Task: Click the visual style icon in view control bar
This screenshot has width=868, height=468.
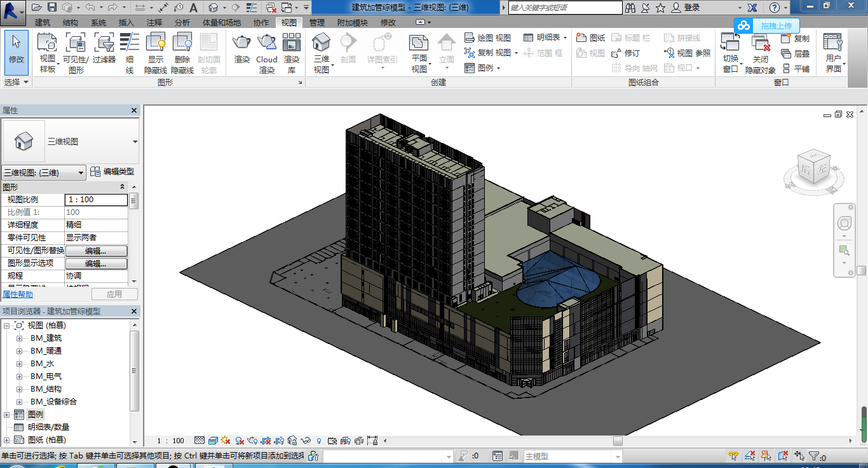Action: (214, 440)
